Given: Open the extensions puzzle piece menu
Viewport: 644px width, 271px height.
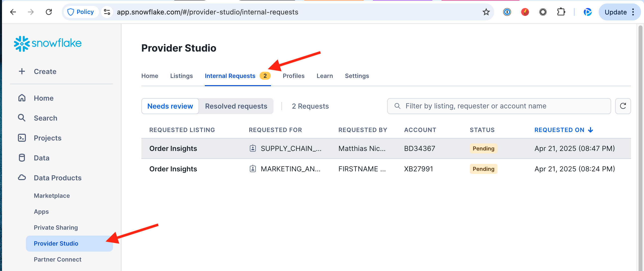Looking at the screenshot, I should pos(561,12).
